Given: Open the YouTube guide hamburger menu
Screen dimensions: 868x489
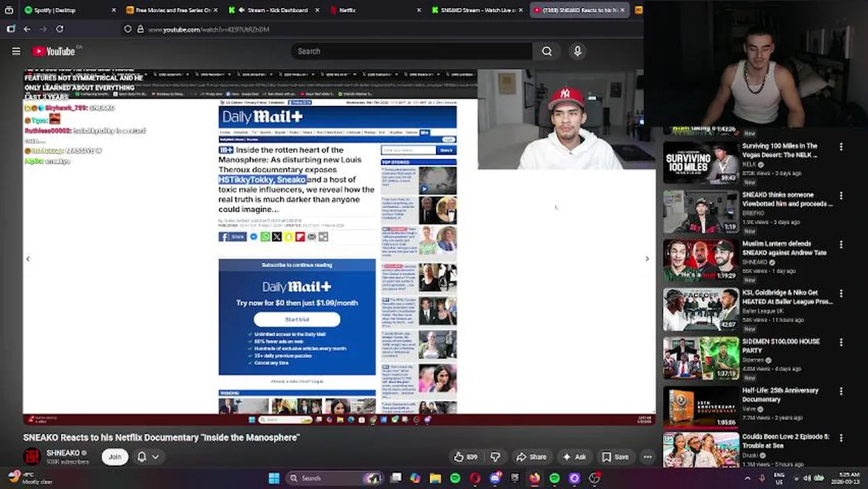Looking at the screenshot, I should pyautogui.click(x=16, y=51).
